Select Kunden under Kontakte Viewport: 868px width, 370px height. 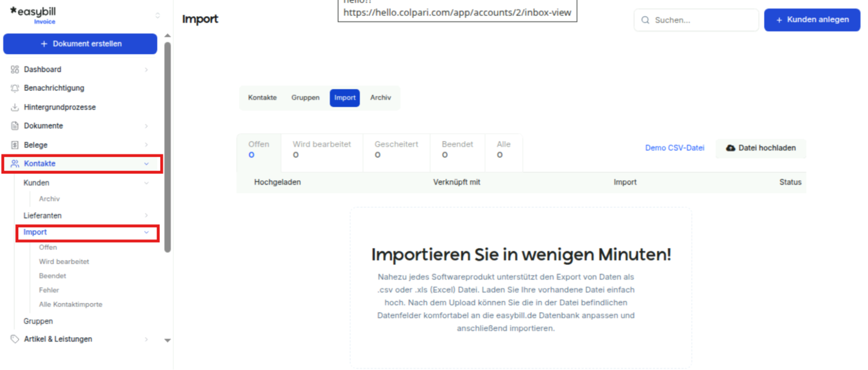click(36, 183)
